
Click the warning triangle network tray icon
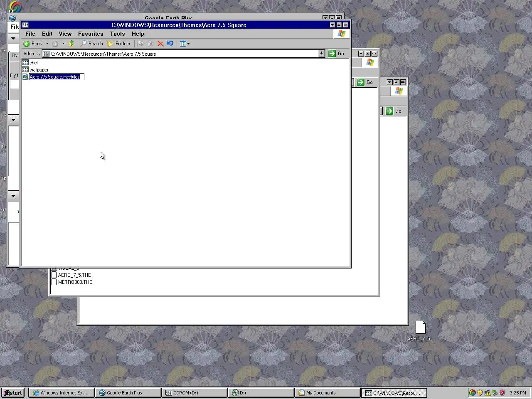(488, 393)
